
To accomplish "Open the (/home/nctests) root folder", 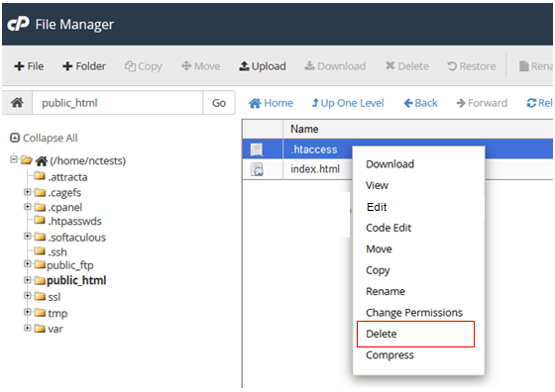I will click(88, 160).
